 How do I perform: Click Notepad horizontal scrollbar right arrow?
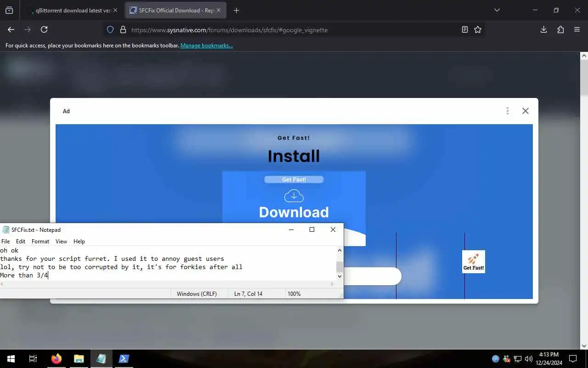(332, 284)
